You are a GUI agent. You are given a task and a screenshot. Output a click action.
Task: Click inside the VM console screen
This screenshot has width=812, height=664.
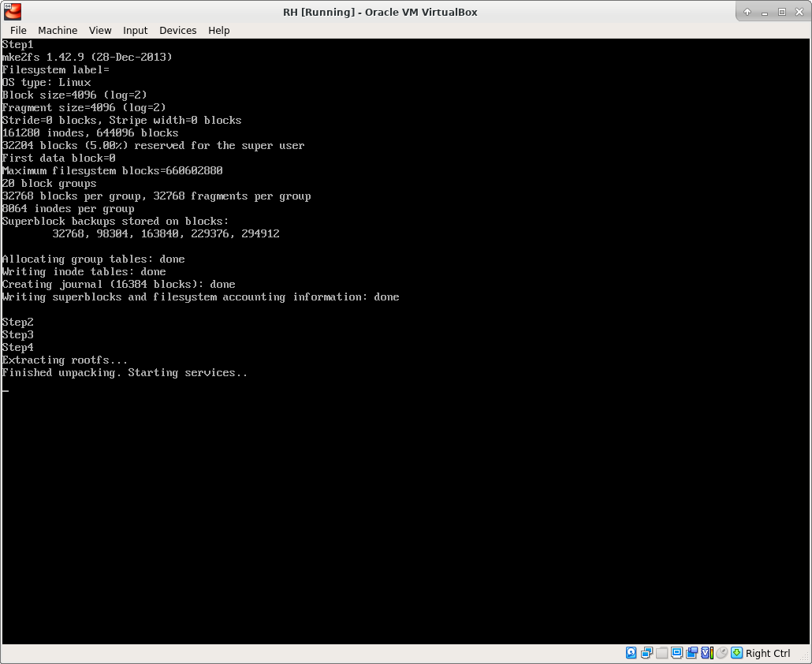click(x=405, y=473)
